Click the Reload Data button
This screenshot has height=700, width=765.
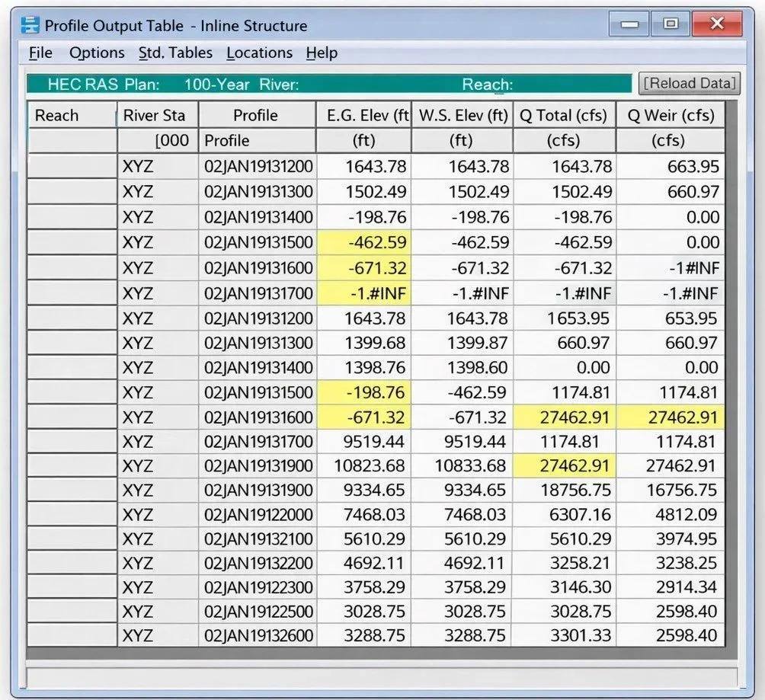click(690, 84)
